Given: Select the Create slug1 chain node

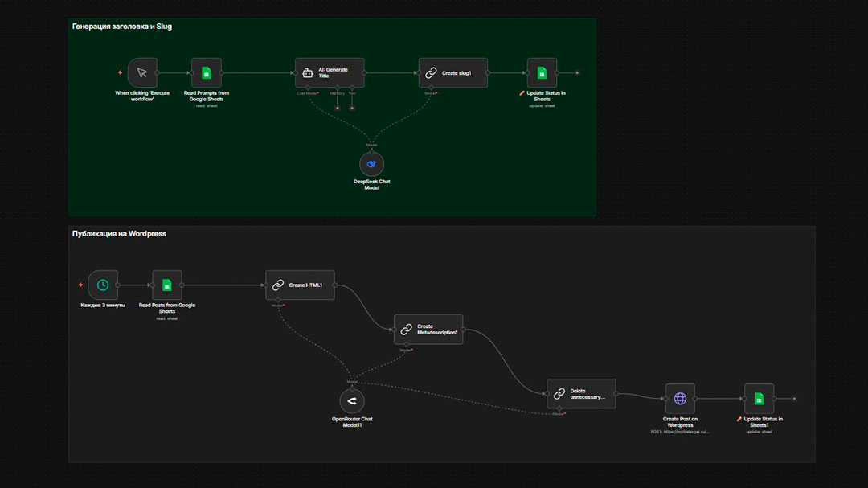Looking at the screenshot, I should 453,72.
